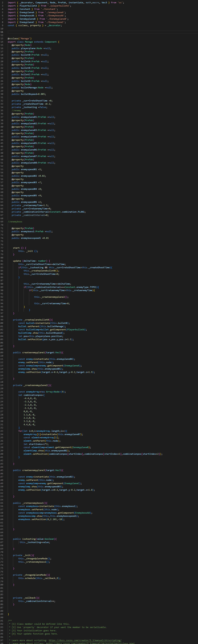Viewport: 198px width, 644px height.
Task: Click "public enemyspeed01 =5;"
Action: coord(27,169)
